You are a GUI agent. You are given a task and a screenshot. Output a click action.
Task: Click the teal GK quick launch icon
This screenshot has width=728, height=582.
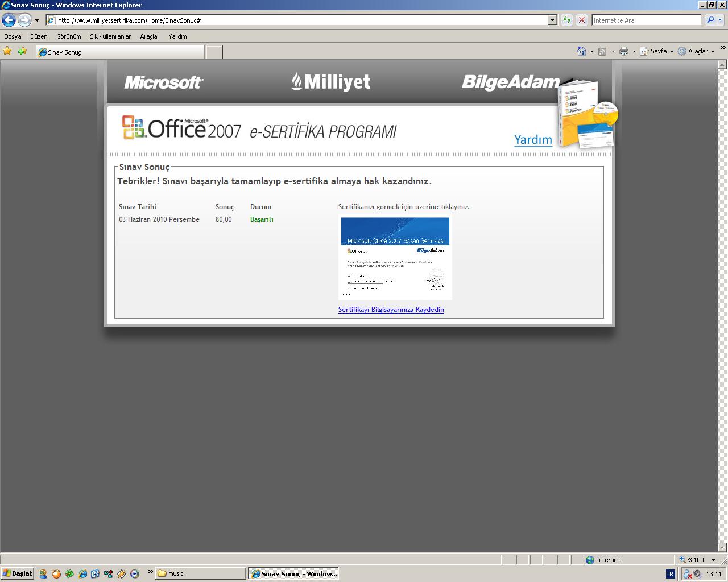[x=109, y=574]
